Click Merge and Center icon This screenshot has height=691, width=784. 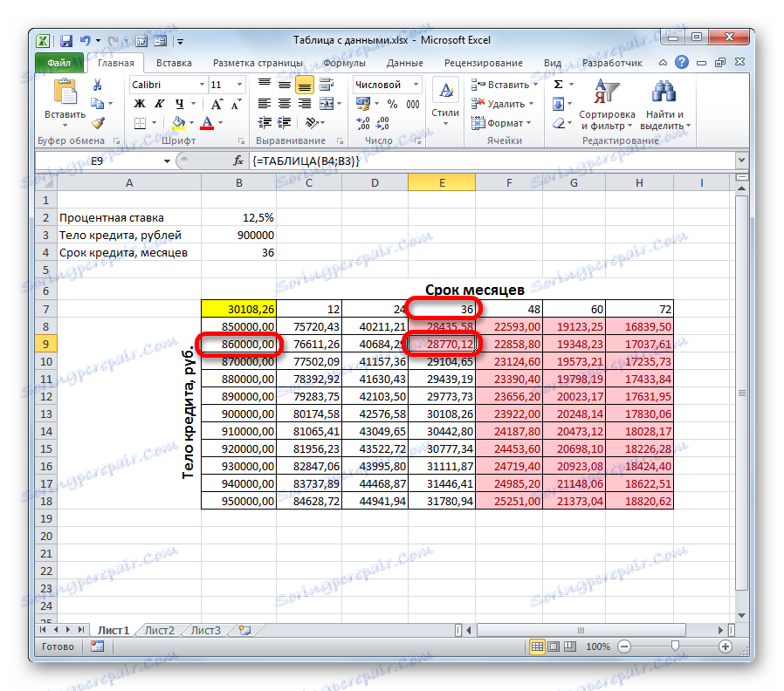[327, 104]
